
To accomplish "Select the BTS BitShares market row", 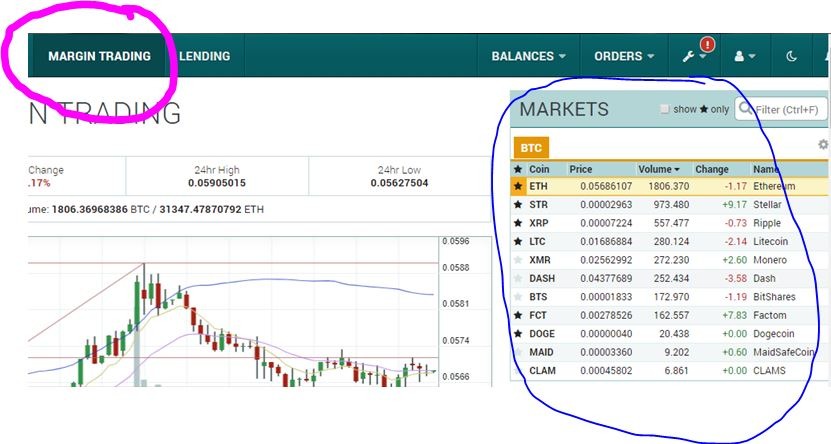I will tap(669, 297).
